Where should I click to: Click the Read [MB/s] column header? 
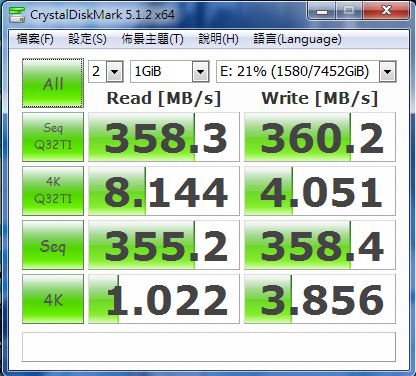164,99
